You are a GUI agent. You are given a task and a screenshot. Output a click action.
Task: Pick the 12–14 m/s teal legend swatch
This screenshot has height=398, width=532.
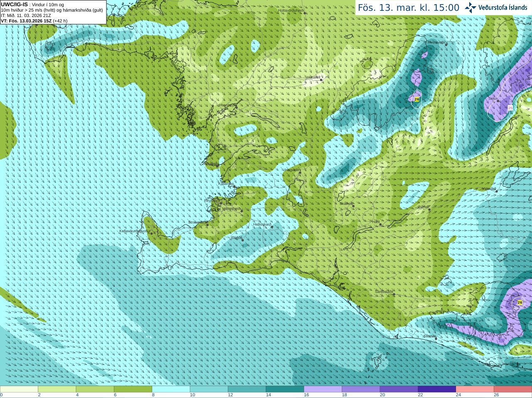click(247, 389)
